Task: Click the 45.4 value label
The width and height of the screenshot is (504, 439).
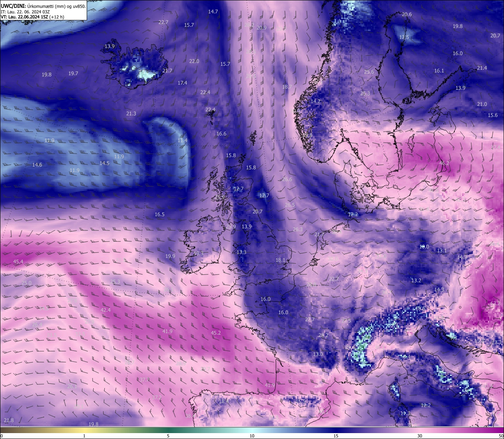Action: point(18,262)
